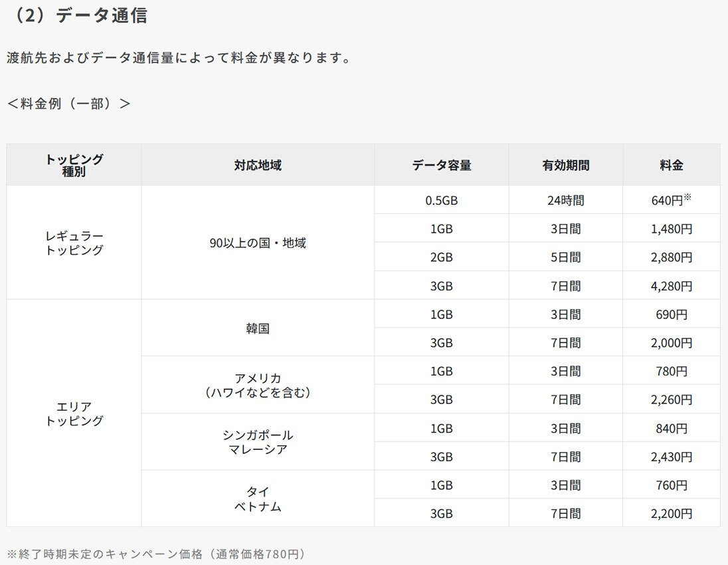728x565 pixels.
Task: Select the レギュラートッピング cell
Action: point(74,243)
